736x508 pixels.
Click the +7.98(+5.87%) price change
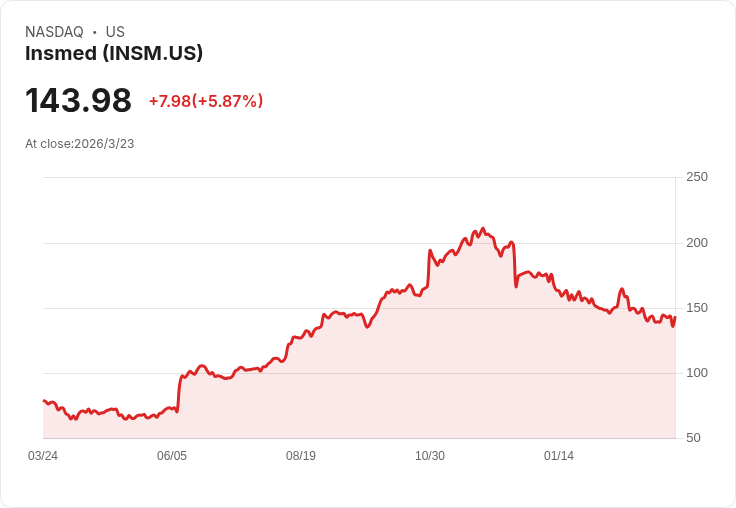(206, 101)
